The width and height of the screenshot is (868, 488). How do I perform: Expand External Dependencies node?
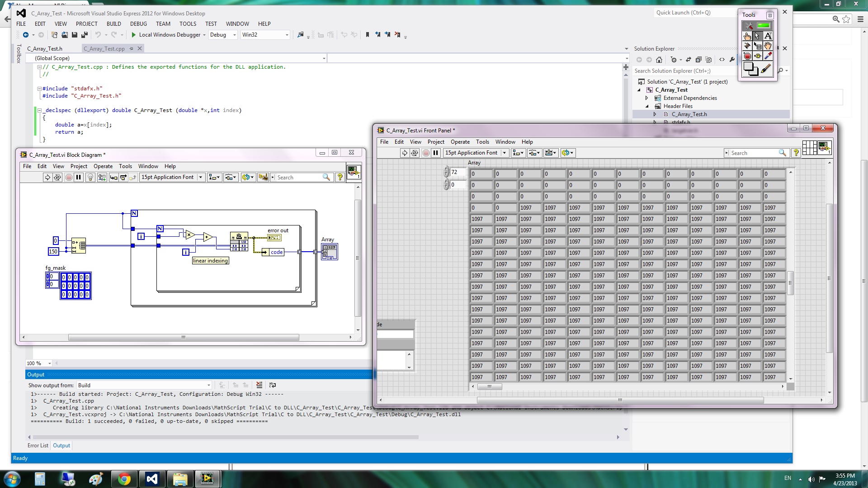tap(647, 98)
